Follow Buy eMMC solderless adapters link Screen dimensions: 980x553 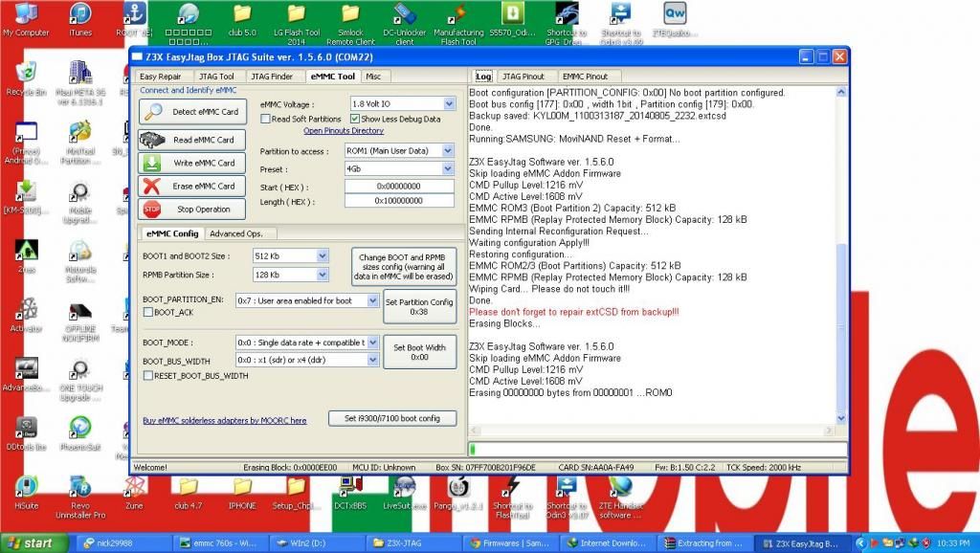click(x=224, y=421)
